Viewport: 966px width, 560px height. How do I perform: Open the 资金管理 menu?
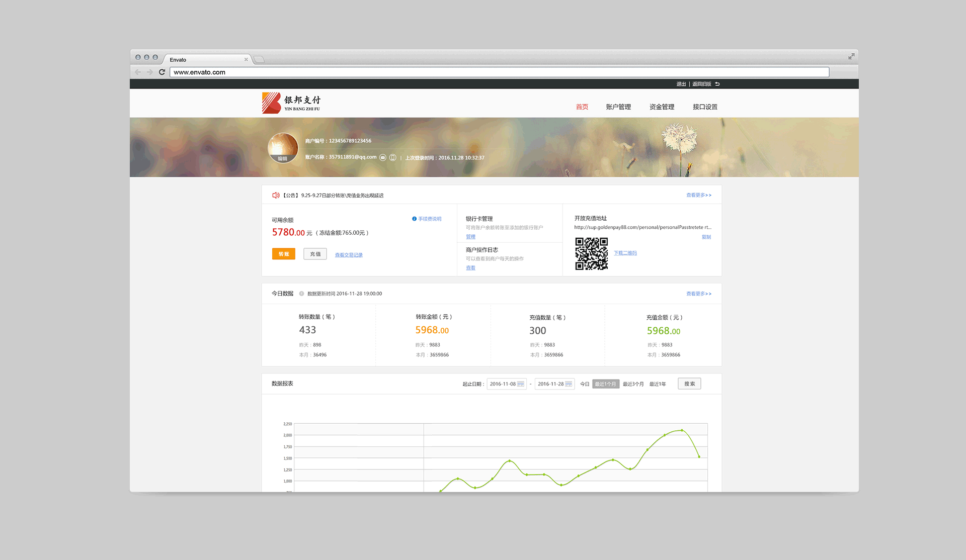click(x=662, y=107)
